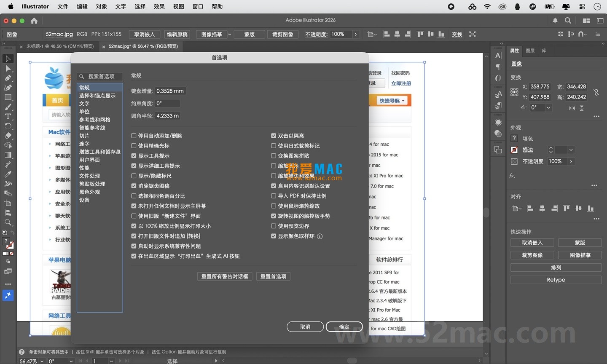This screenshot has width=607, height=364.
Task: Open the rotation angle dropdown in Properties
Action: coord(548,107)
